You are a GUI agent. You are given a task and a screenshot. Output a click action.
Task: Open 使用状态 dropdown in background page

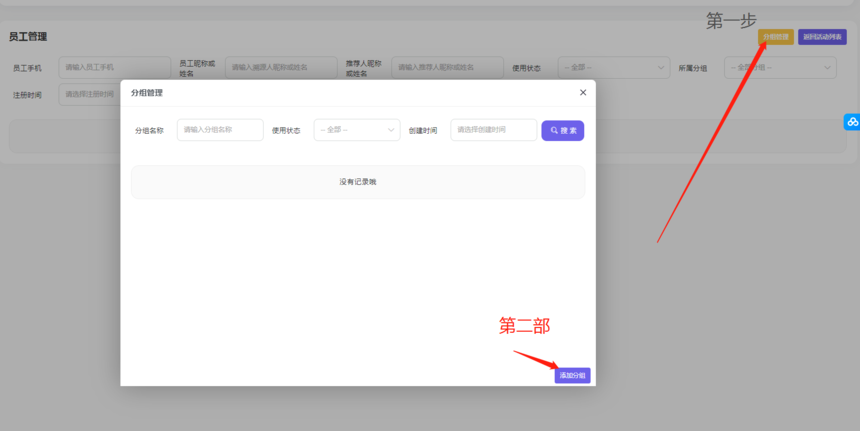(x=614, y=67)
